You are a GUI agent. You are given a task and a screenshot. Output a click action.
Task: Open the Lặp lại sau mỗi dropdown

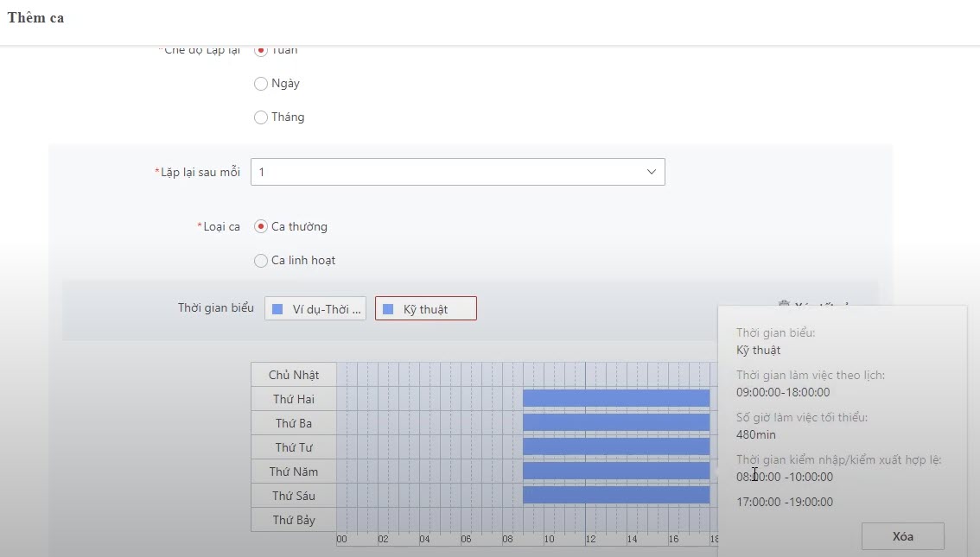pos(457,172)
